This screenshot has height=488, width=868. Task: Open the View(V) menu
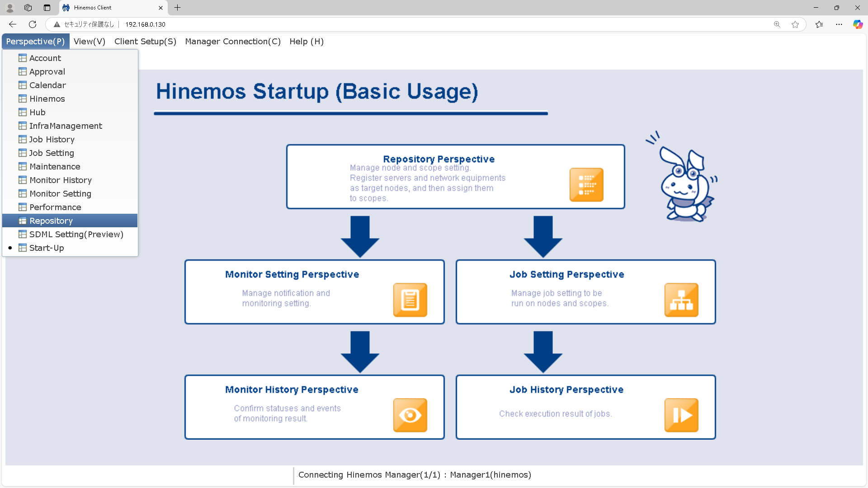tap(90, 42)
